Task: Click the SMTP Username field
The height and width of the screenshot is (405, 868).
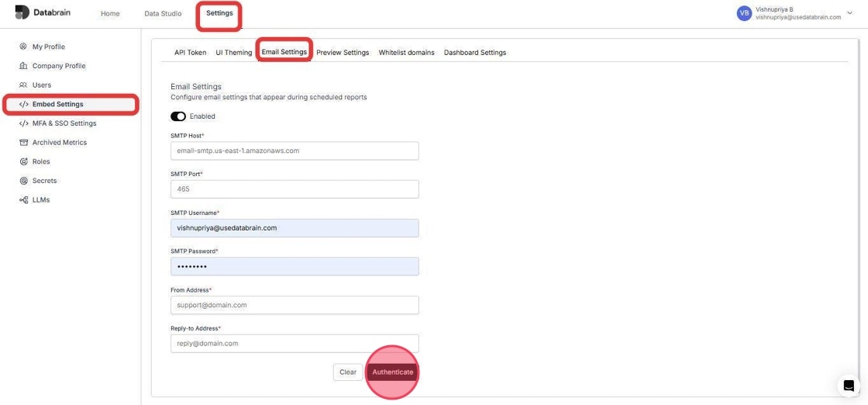Action: (294, 227)
